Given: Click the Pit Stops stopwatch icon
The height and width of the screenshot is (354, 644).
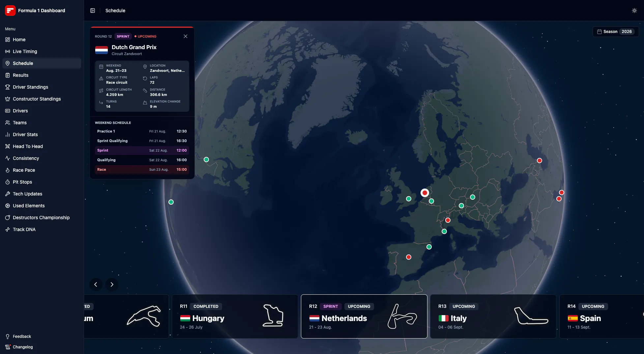Looking at the screenshot, I should click(x=8, y=182).
